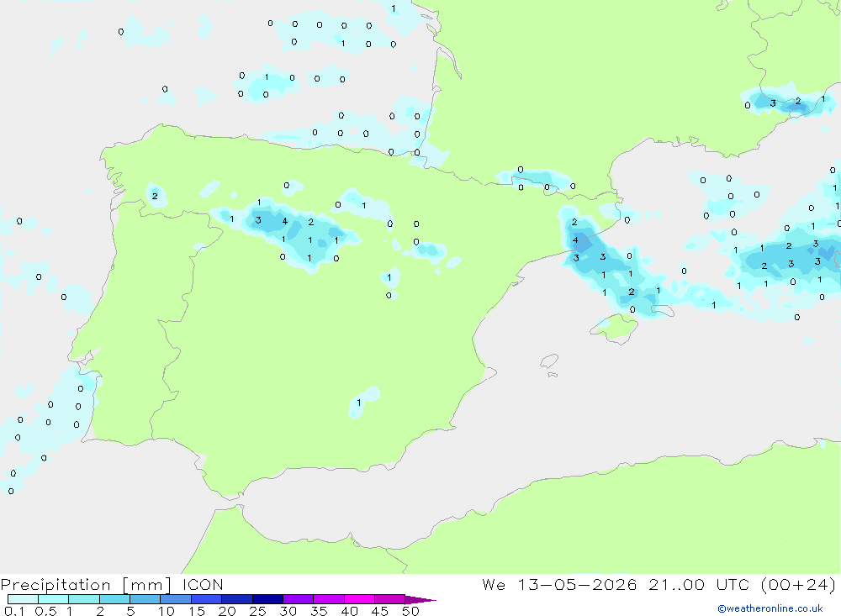This screenshot has width=841, height=616.
Task: Click the 0.5–1 mm legend color swatch
Action: [x=54, y=599]
